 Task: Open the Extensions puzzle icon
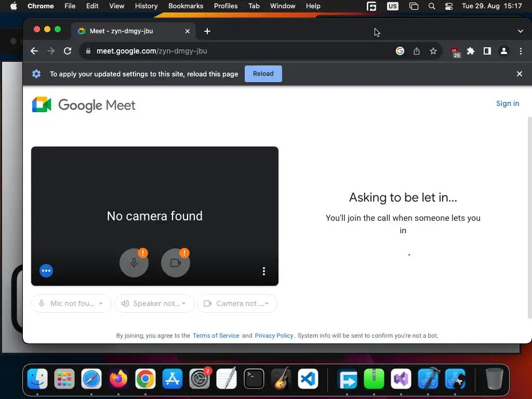(471, 51)
